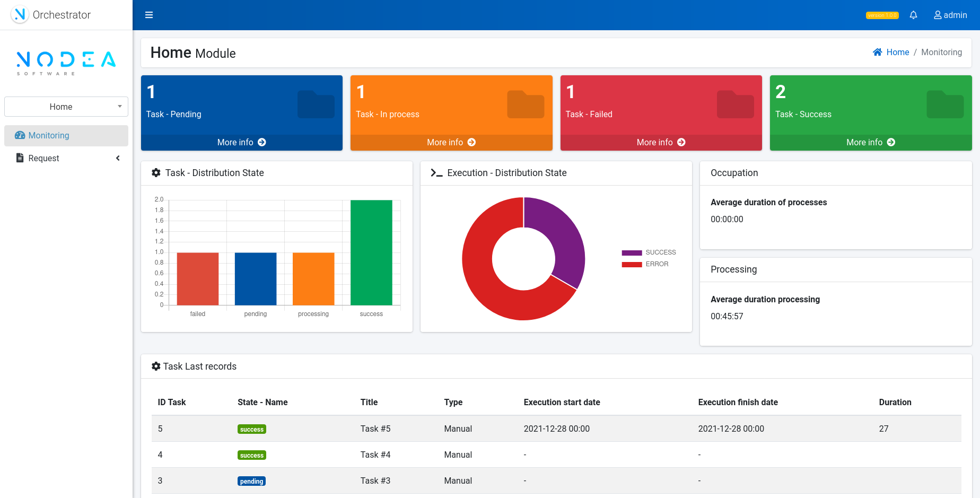
Task: Click the 00:00:00 average process duration
Action: 727,219
